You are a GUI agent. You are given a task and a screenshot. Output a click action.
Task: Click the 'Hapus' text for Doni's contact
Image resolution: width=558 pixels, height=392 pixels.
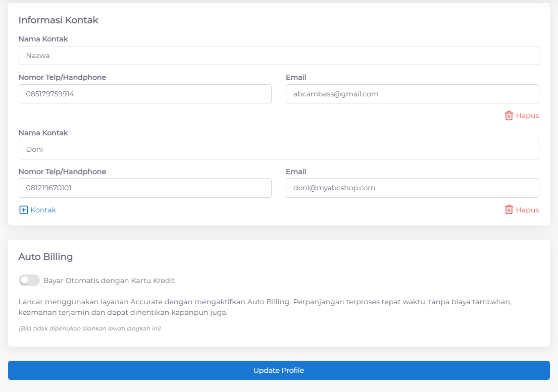pos(527,210)
